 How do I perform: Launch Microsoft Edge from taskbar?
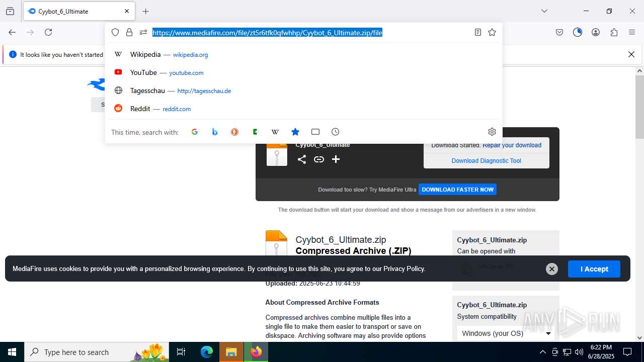point(207,352)
